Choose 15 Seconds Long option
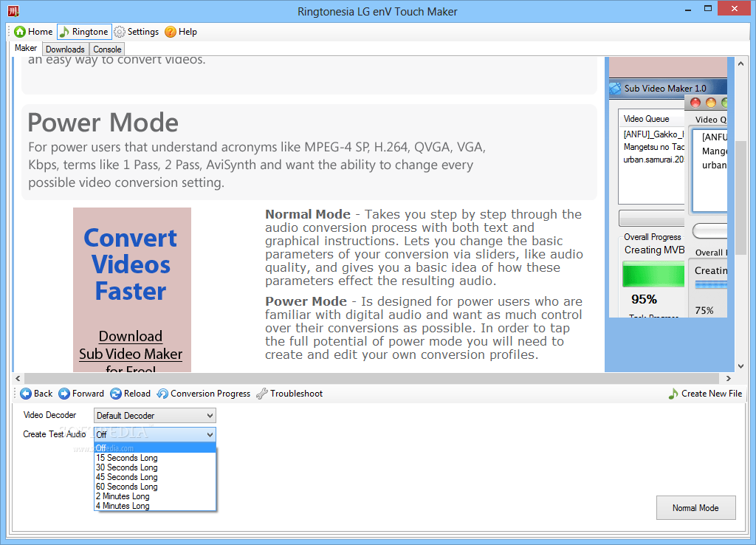Viewport: 756px width, 545px height. 155,458
